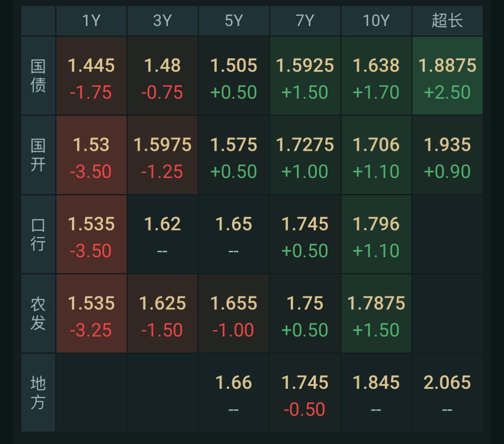Viewport: 504px width, 444px height.
Task: Open the 农发 row label
Action: point(38,314)
